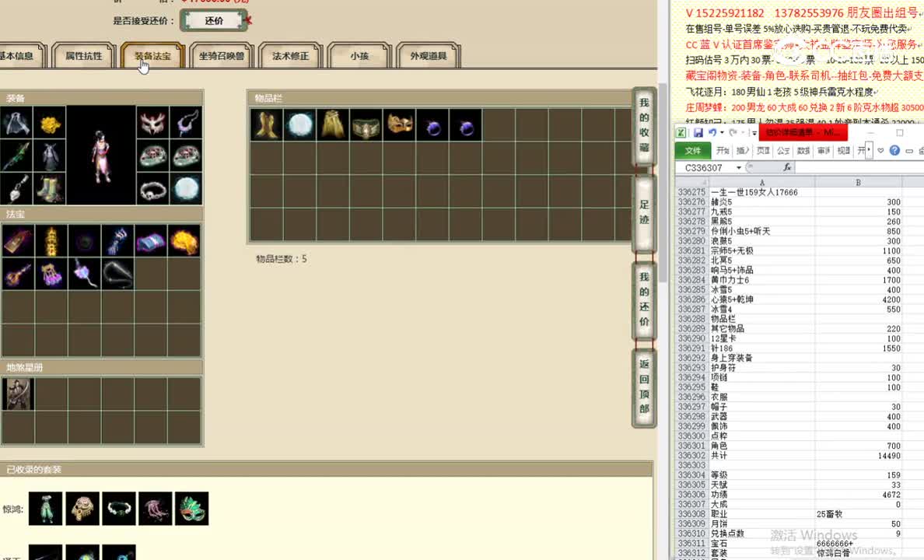This screenshot has height=560, width=924.
Task: Click the Redo icon in Excel
Action: coord(732,133)
